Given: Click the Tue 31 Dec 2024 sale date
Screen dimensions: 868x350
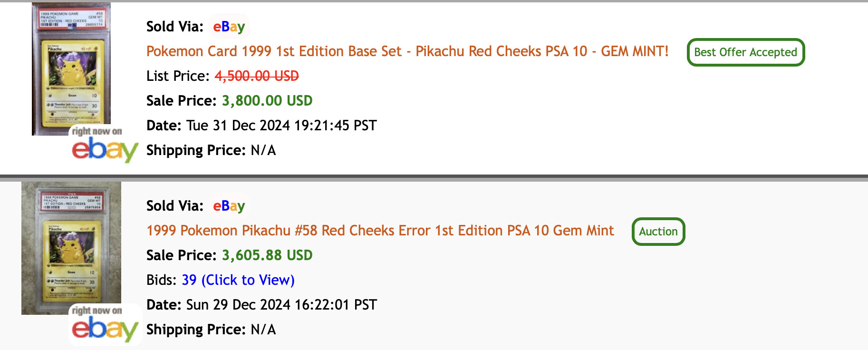Looking at the screenshot, I should pyautogui.click(x=281, y=126).
